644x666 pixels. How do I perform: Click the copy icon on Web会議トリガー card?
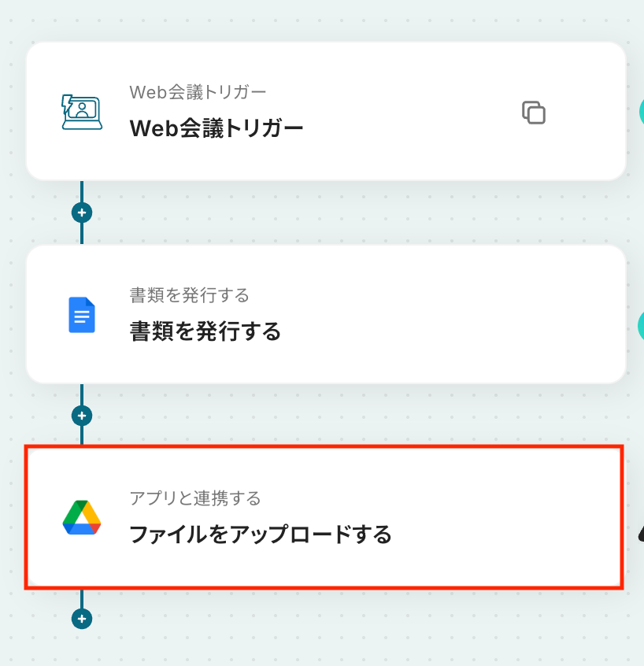pos(534,113)
